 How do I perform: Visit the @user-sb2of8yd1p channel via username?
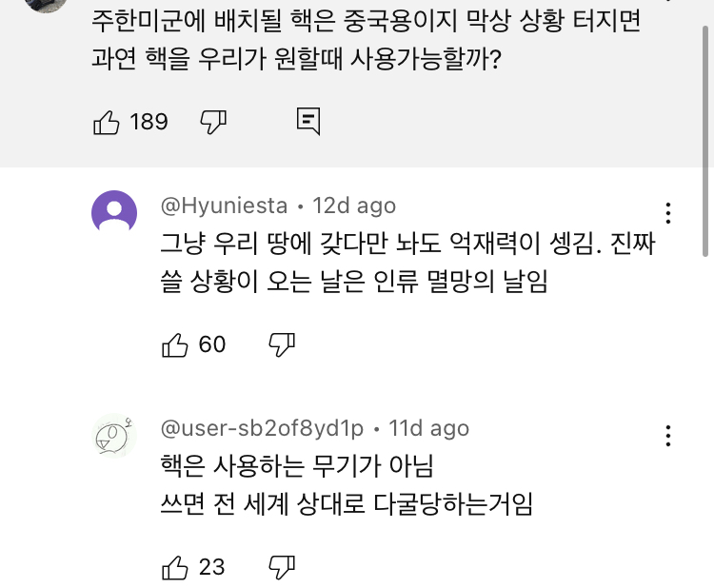pyautogui.click(x=262, y=429)
